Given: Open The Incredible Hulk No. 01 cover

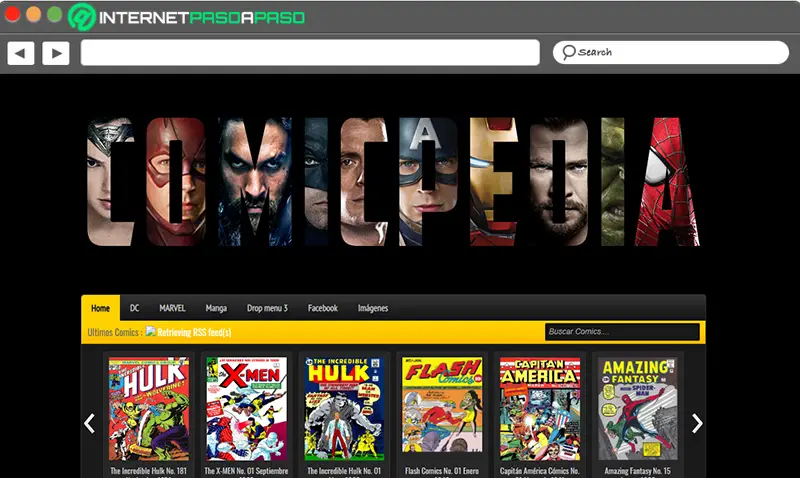Looking at the screenshot, I should [x=344, y=409].
